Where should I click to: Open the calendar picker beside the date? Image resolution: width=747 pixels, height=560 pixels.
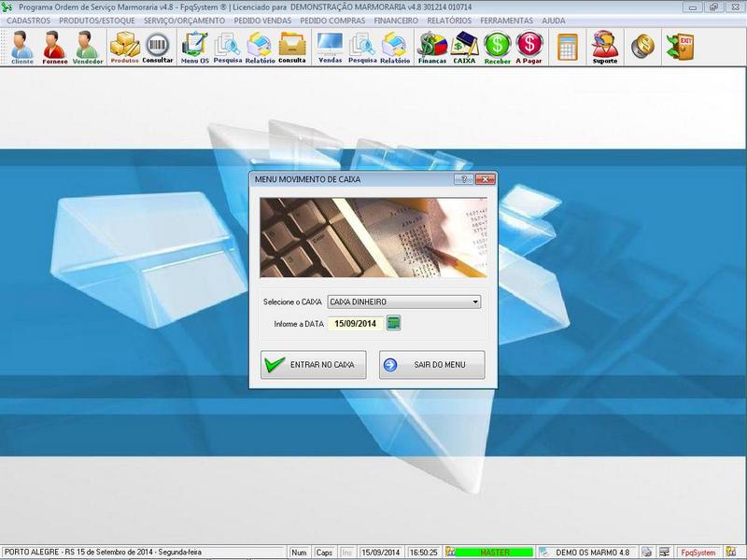tap(394, 323)
